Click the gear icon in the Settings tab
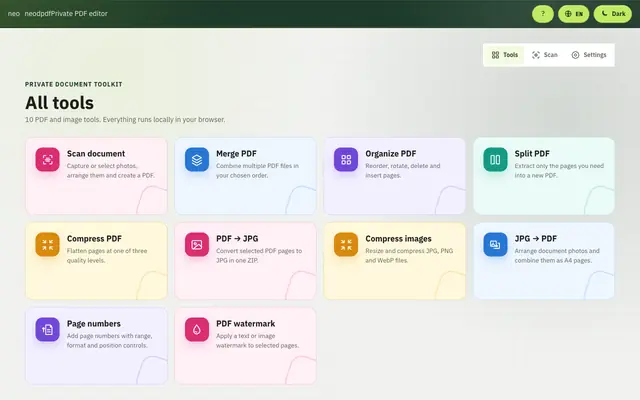Viewport: 640px width, 400px height. tap(575, 55)
